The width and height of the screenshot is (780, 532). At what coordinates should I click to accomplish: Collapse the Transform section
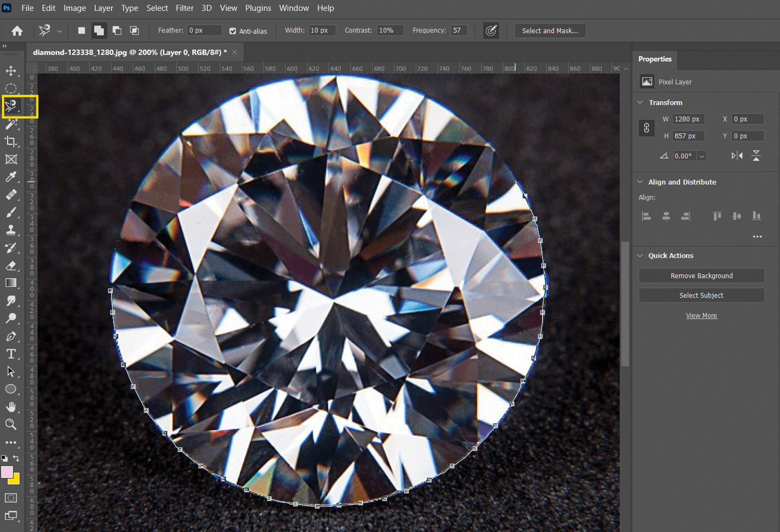(640, 102)
